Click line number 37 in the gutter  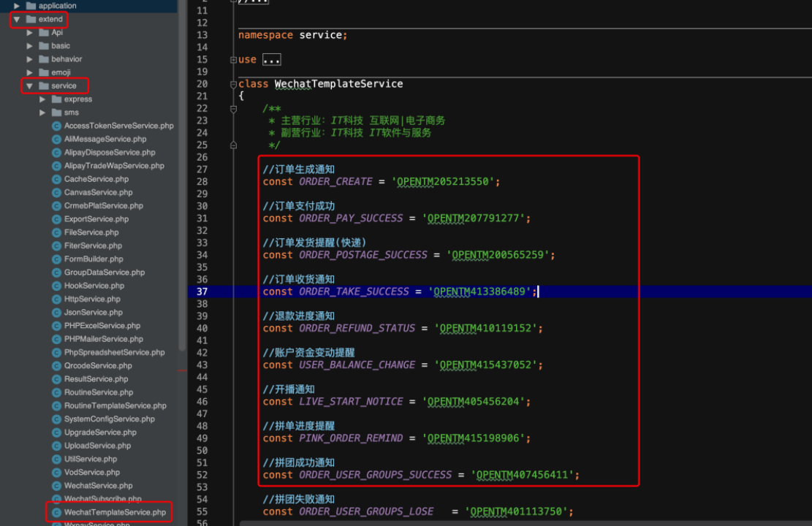202,292
